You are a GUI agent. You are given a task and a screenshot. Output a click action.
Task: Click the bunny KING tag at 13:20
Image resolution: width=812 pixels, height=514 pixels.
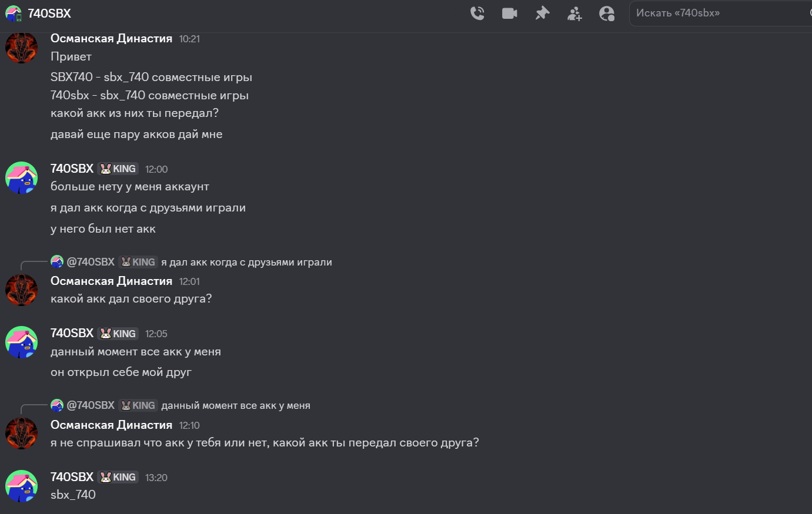click(118, 477)
